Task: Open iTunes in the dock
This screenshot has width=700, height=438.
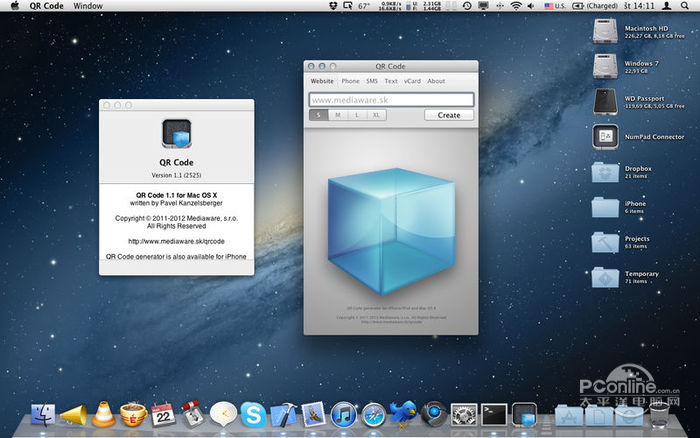Action: (x=344, y=414)
